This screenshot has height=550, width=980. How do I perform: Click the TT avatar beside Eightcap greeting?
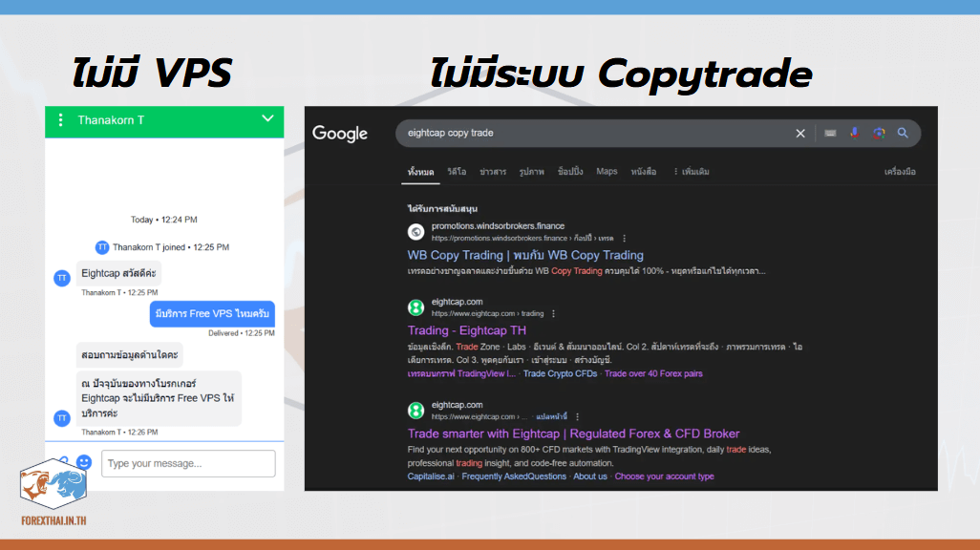62,278
